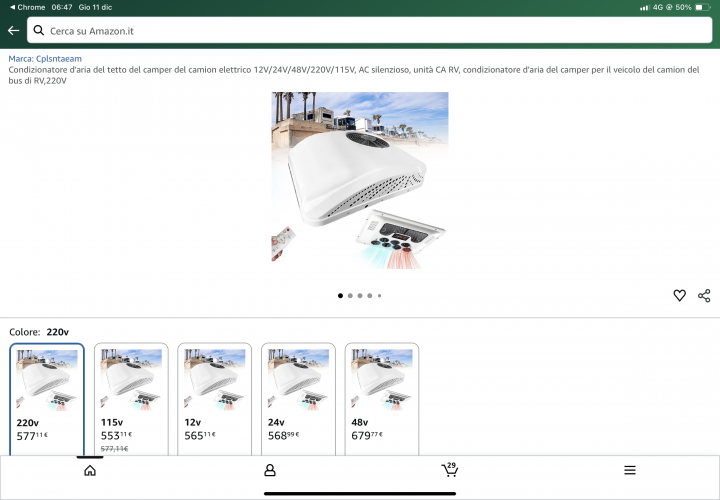Open the Marca: Cplsntaeam brand link
Image resolution: width=720 pixels, height=500 pixels.
pos(45,59)
